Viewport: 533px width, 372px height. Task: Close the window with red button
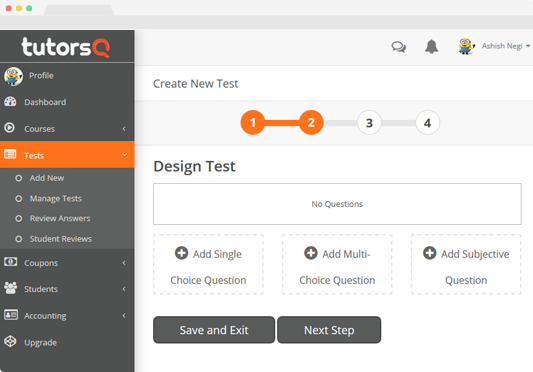point(9,8)
